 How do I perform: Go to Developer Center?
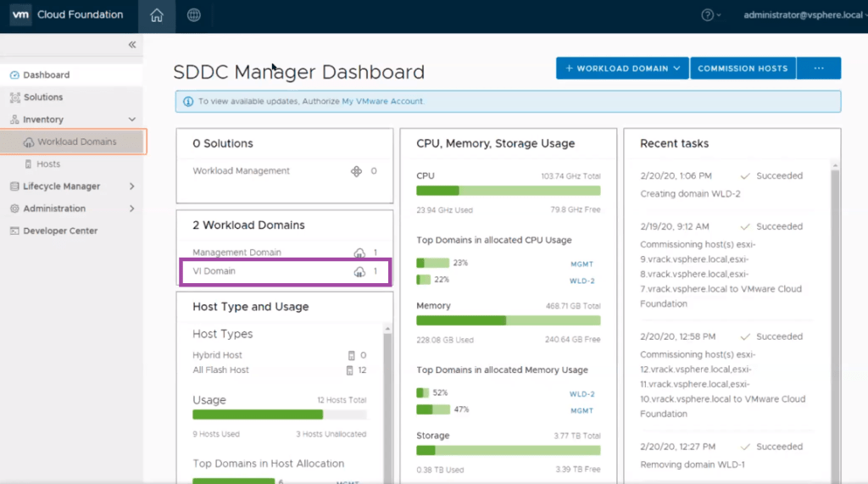[x=59, y=231]
